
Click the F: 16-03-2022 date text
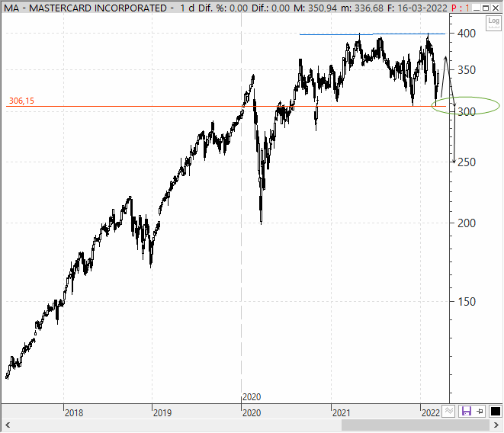[x=417, y=8]
